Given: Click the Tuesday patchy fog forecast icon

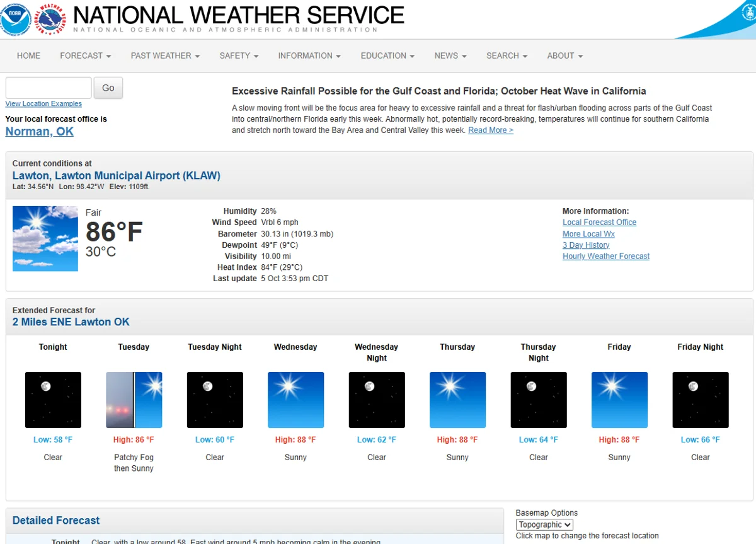Looking at the screenshot, I should 134,400.
